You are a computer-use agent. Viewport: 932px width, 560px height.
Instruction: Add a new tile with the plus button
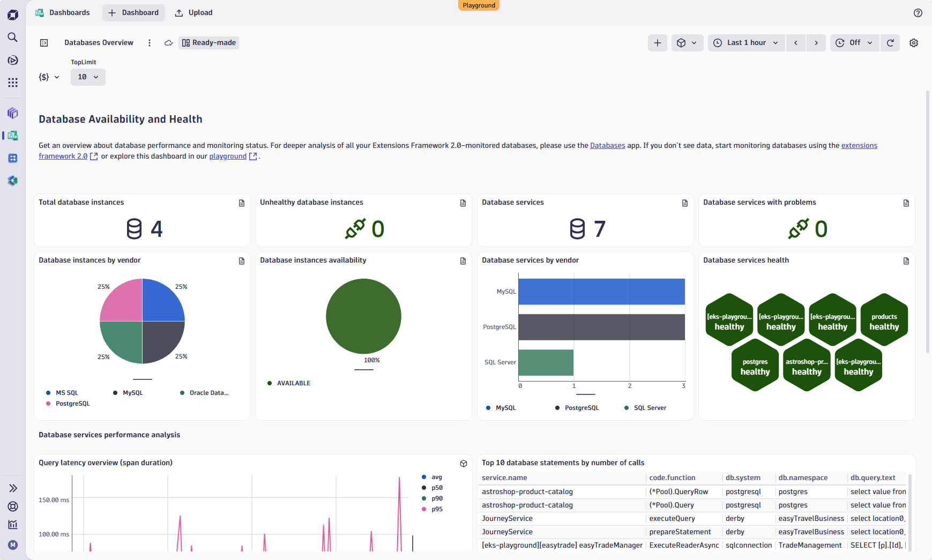click(658, 43)
